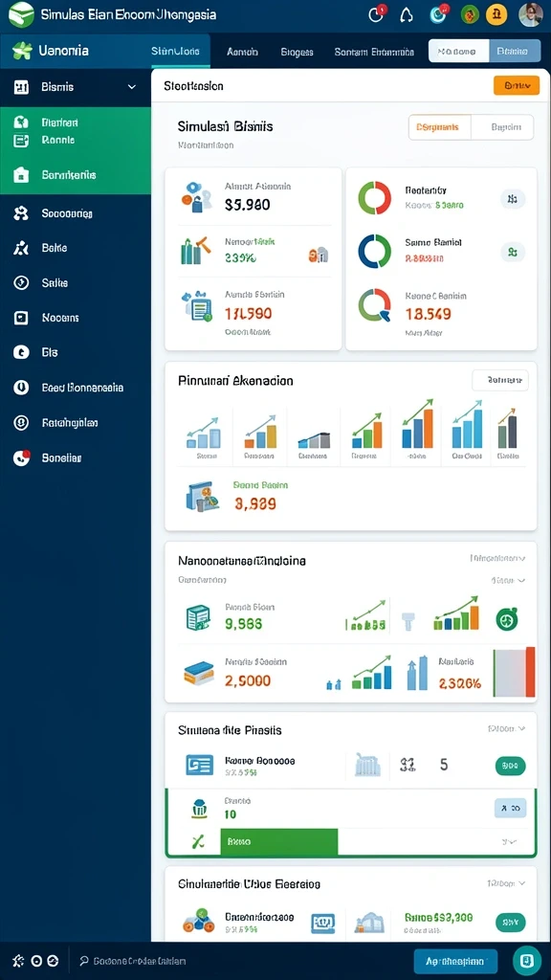Viewport: 551px width, 980px height.
Task: Click the green progress bar in Pirastis section
Action: point(278,842)
